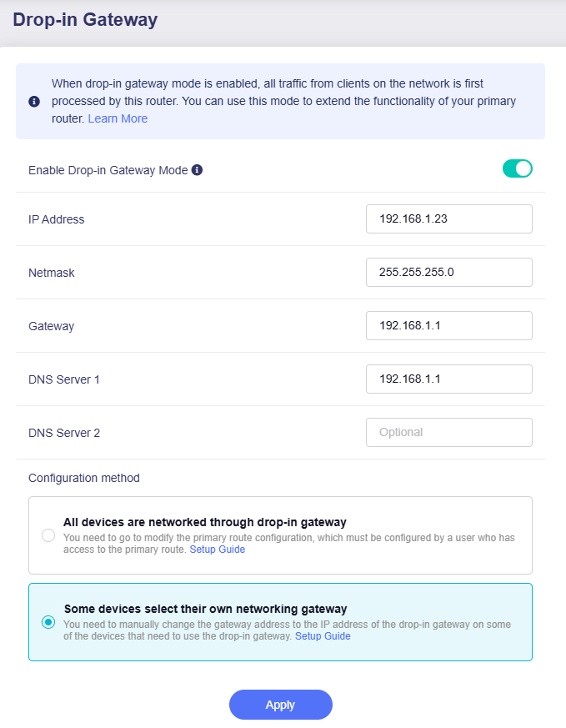Screen dimensions: 566x728
Task: Click the 'Some devices select' option card heading
Action: (x=206, y=609)
